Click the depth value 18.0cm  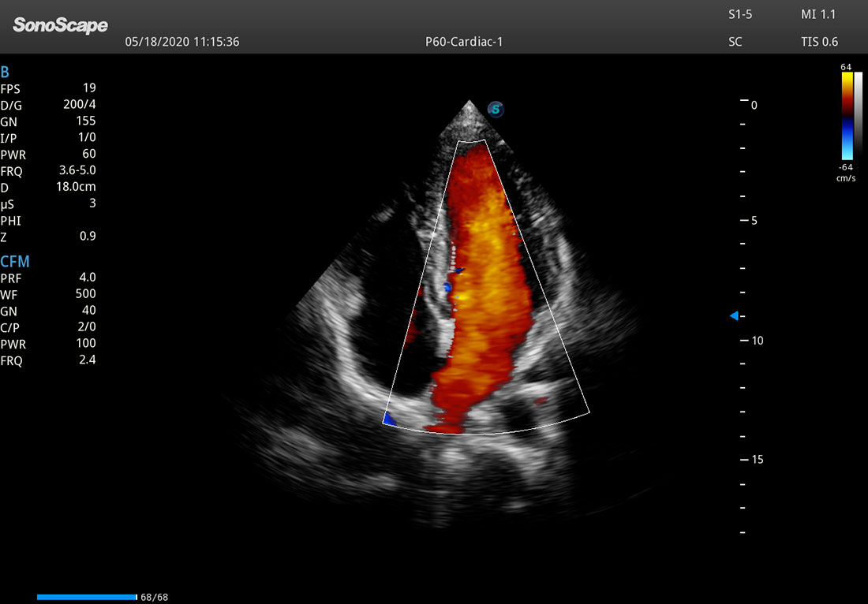[x=77, y=187]
